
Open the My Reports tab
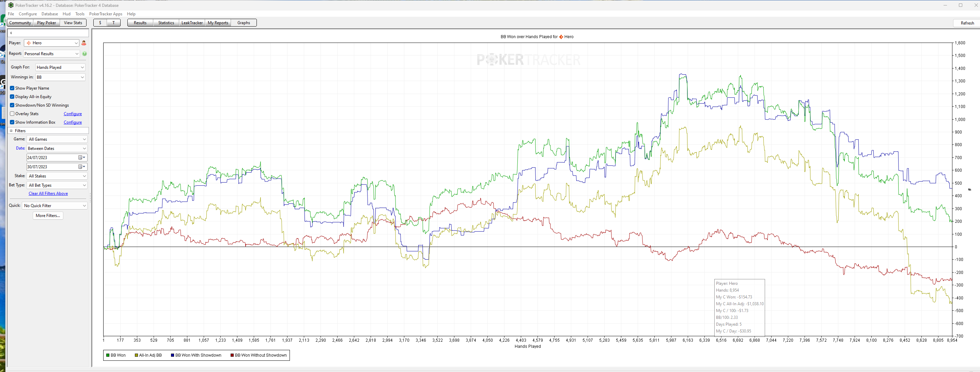click(x=218, y=23)
